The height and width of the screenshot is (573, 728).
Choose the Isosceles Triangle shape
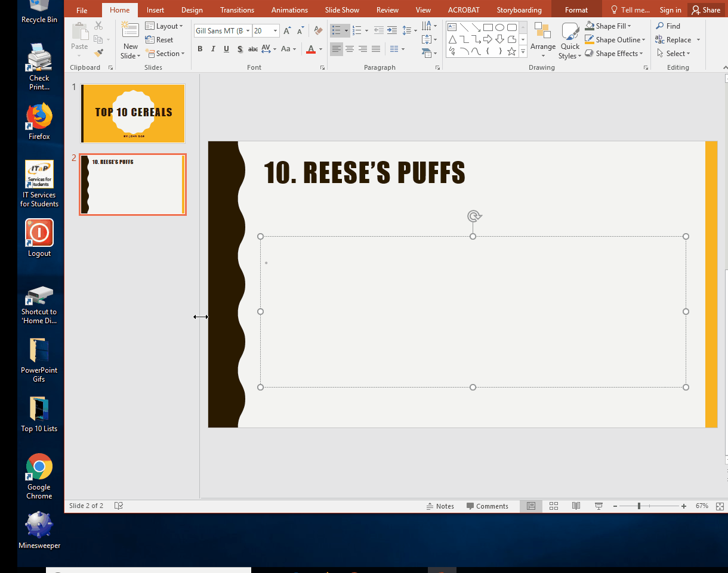point(452,39)
